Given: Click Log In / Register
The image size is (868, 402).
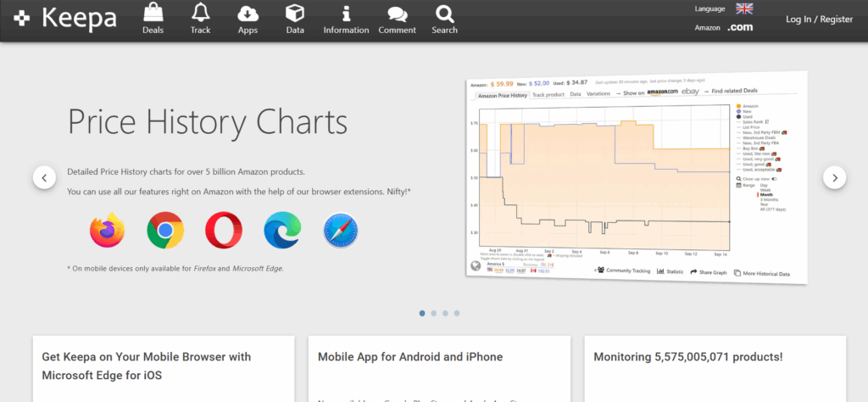Looking at the screenshot, I should [820, 20].
